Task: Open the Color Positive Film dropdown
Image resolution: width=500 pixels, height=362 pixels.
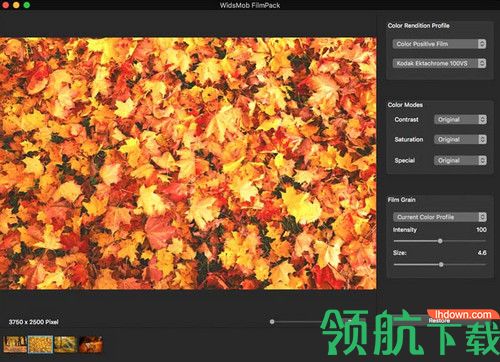Action: pos(439,44)
